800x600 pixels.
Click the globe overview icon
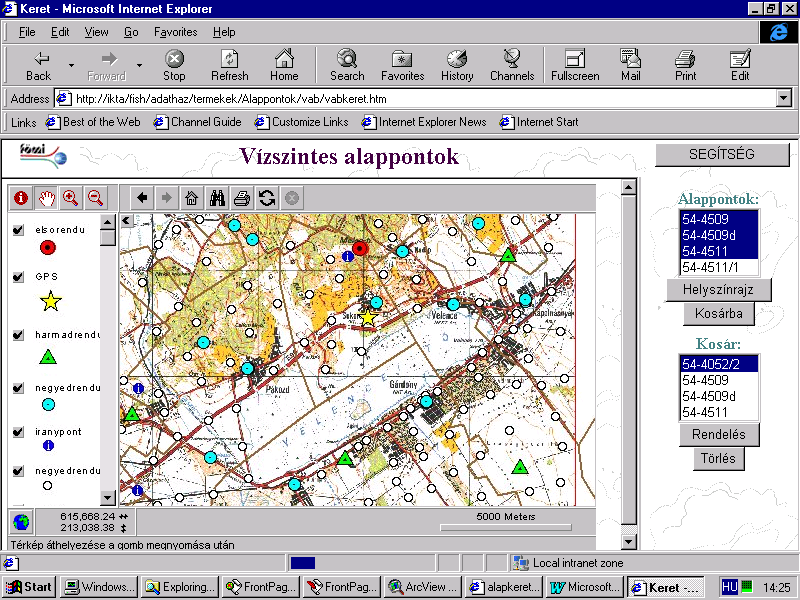[21, 521]
